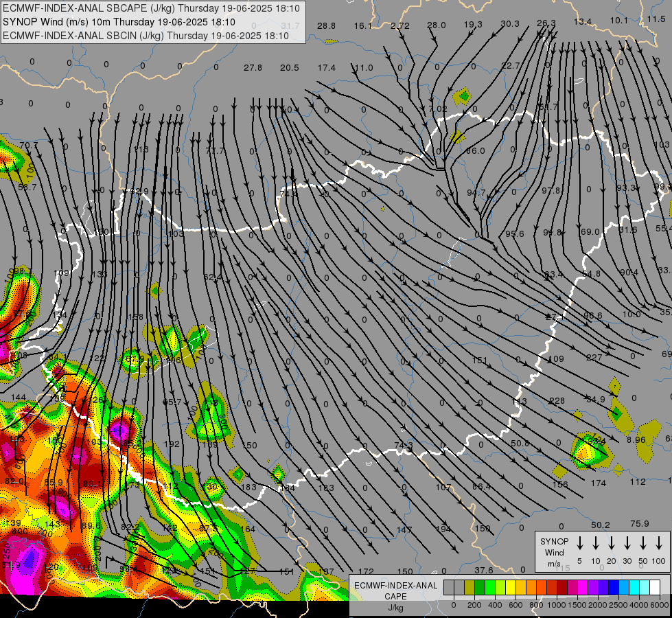Viewport: 672px width, 618px height.
Task: Click the '19.3' value on the map
Action: coord(473,25)
